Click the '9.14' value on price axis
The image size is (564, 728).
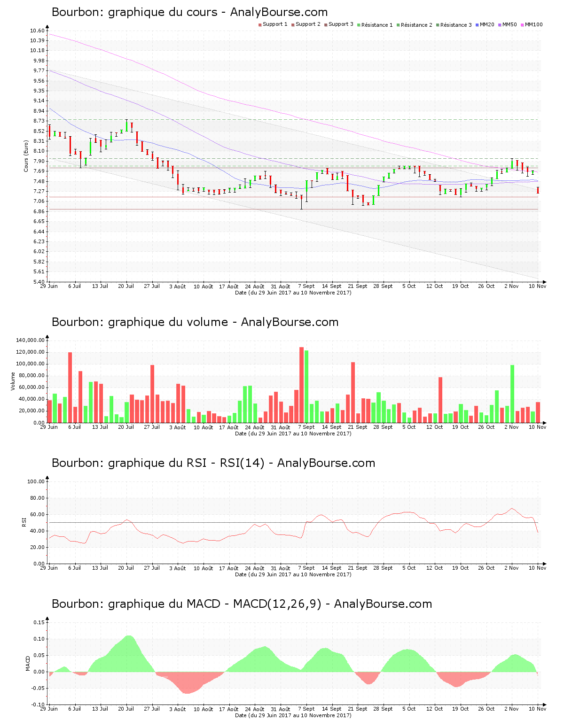tap(39, 101)
